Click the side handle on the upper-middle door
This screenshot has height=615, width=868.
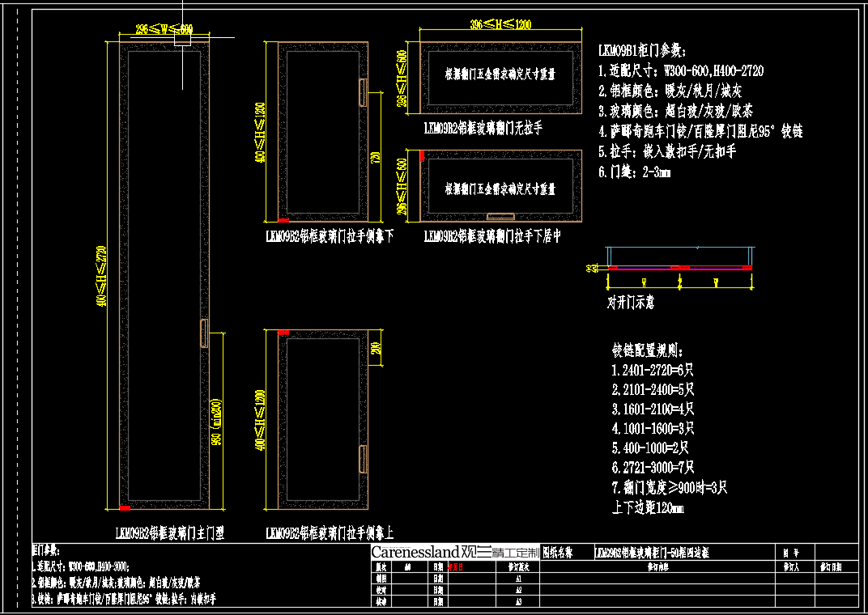(364, 92)
